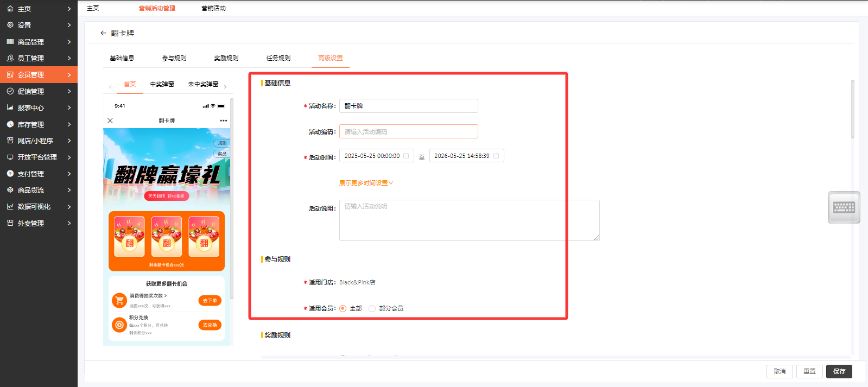Click close X icon in phone preview
This screenshot has height=387, width=868.
click(x=110, y=120)
